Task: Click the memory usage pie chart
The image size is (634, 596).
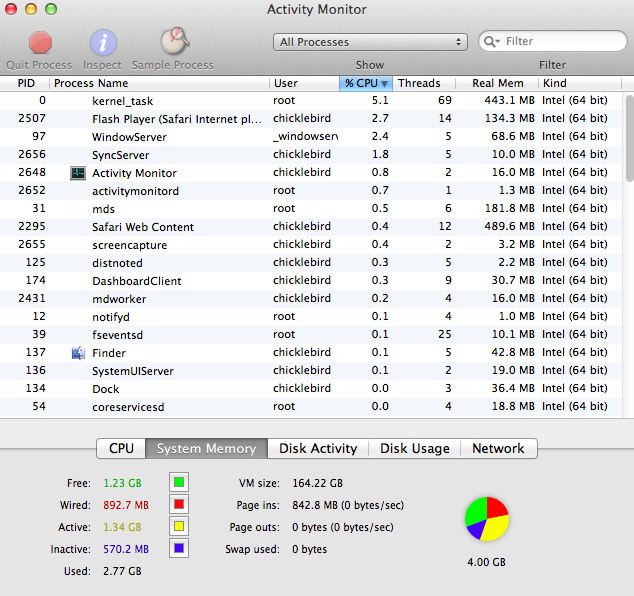Action: click(487, 519)
